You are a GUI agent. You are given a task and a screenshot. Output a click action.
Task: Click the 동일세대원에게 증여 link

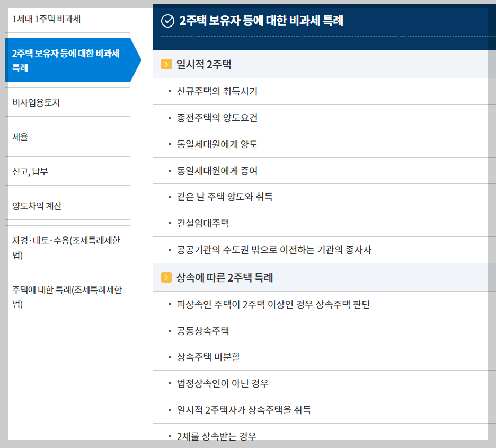tap(217, 171)
